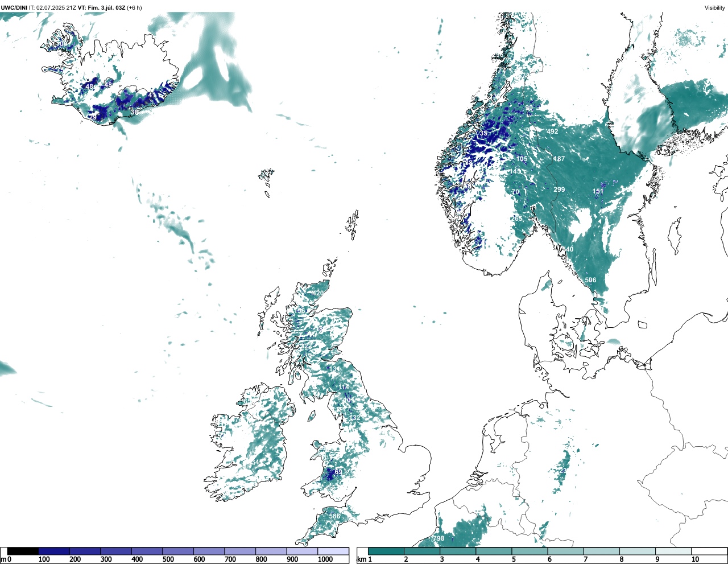Click the dark teal 1–2 km legend swatch
Screen dimensions: 728x564
point(386,551)
